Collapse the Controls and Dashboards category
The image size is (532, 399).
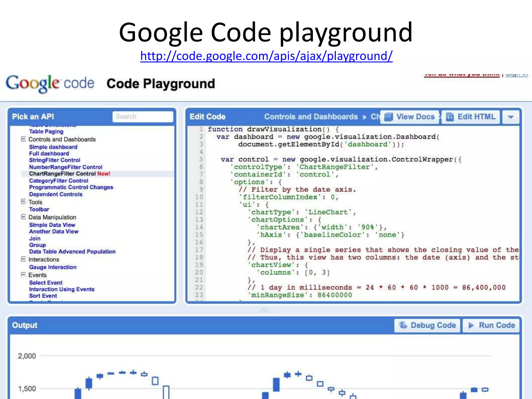tap(23, 139)
